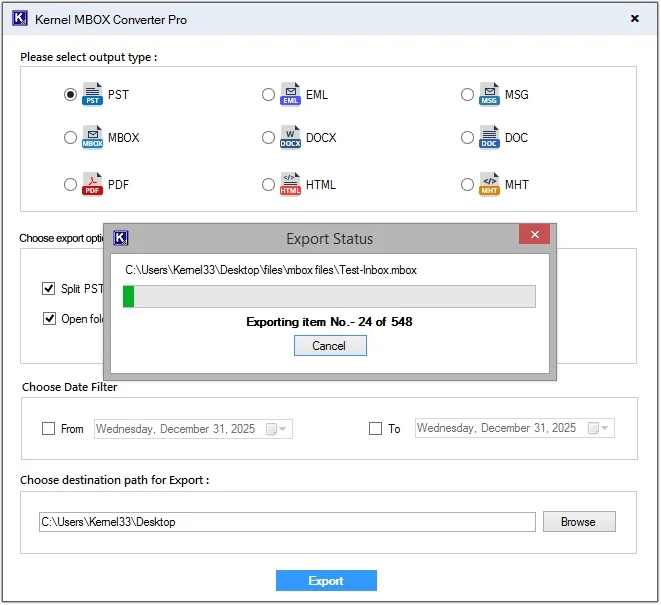Viewport: 661px width, 605px height.
Task: Click the MSG file format icon
Action: tap(489, 94)
